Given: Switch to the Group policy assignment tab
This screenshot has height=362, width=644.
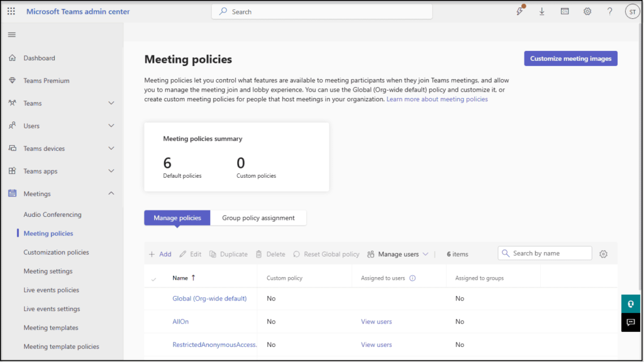Looking at the screenshot, I should point(258,217).
